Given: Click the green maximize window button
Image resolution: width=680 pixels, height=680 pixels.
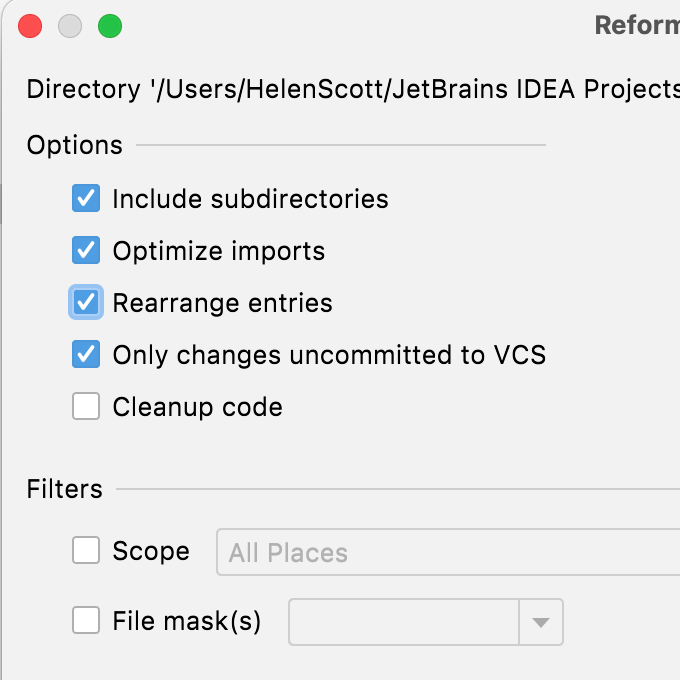Looking at the screenshot, I should point(110,27).
